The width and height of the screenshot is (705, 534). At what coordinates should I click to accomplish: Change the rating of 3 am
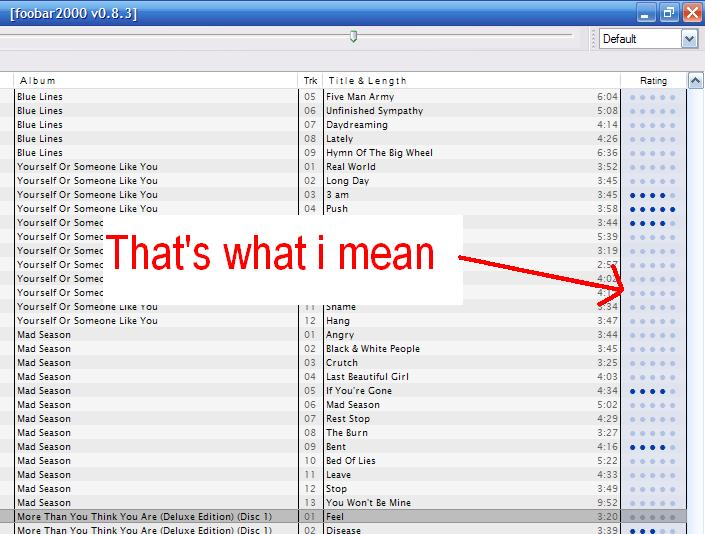click(653, 195)
